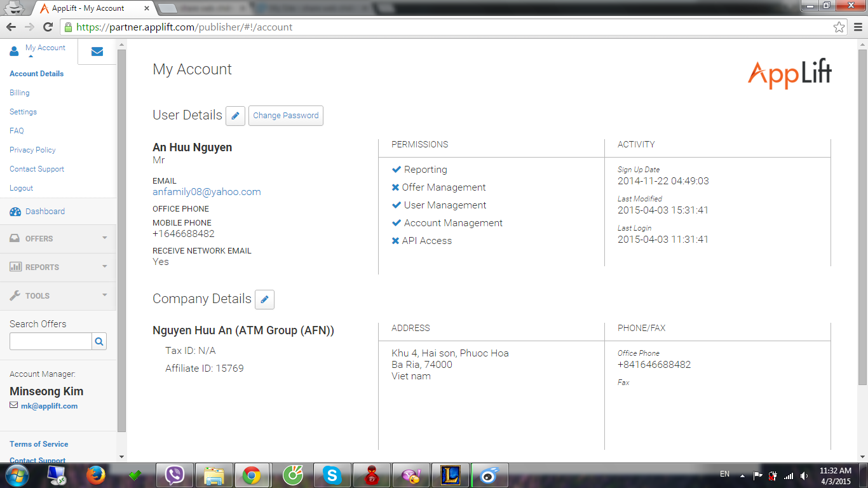Viewport: 868px width, 488px height.
Task: Launch Firefox from the taskbar
Action: click(x=96, y=475)
